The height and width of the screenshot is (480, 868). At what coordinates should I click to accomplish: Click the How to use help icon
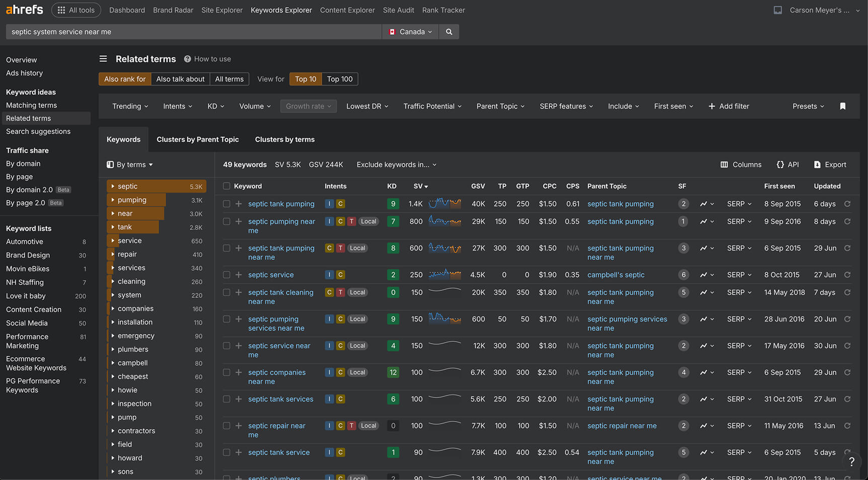tap(187, 59)
